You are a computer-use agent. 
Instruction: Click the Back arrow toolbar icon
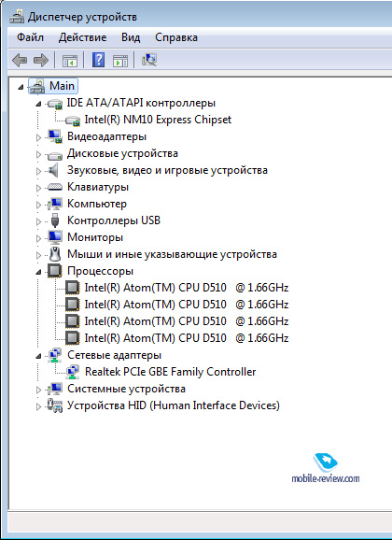(x=20, y=61)
